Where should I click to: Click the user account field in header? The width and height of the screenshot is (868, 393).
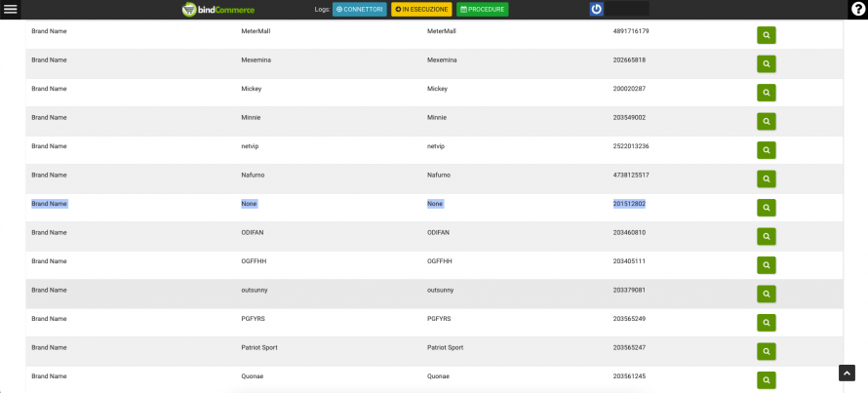(x=628, y=9)
